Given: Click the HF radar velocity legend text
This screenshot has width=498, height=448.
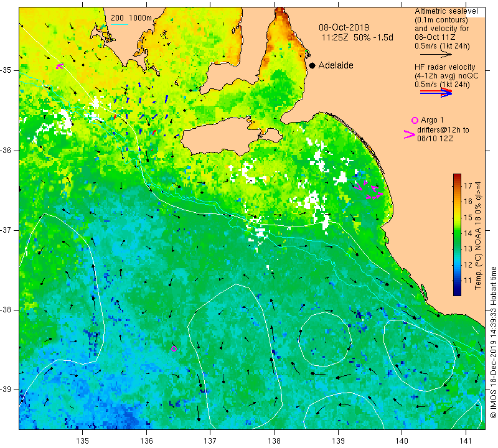Looking at the screenshot, I should click(x=445, y=67).
